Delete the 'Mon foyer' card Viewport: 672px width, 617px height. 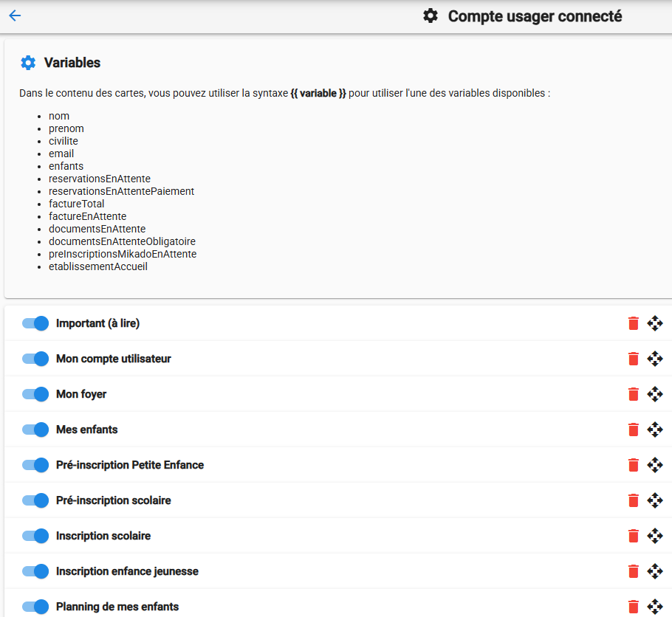coord(633,394)
